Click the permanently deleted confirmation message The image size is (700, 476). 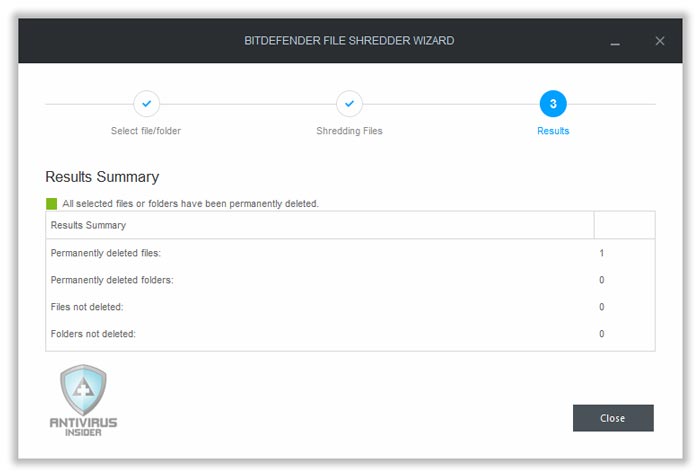point(191,204)
